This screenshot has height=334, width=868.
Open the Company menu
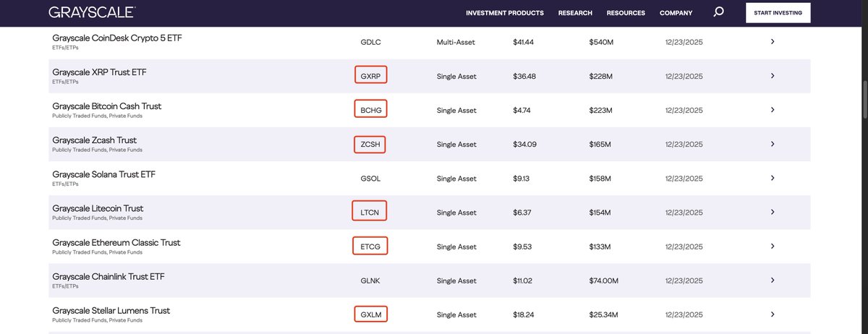pos(676,13)
